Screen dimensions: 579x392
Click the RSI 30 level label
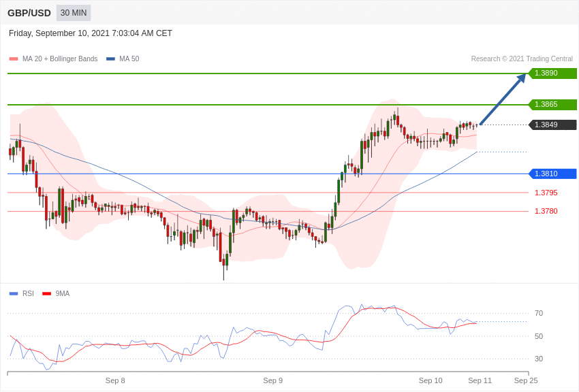pyautogui.click(x=539, y=359)
